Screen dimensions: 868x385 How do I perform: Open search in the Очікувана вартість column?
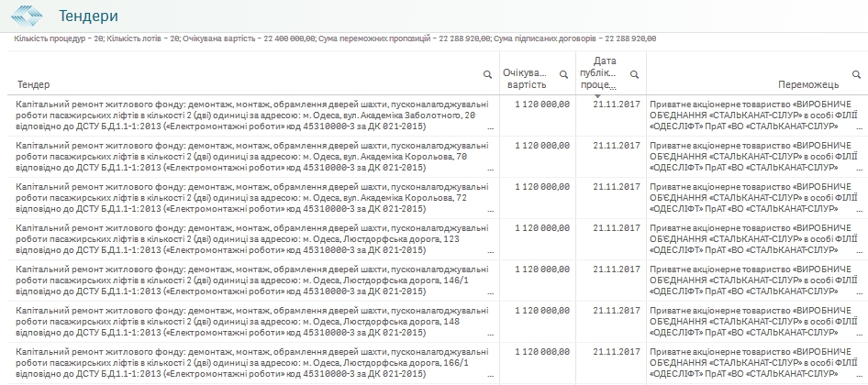click(562, 74)
